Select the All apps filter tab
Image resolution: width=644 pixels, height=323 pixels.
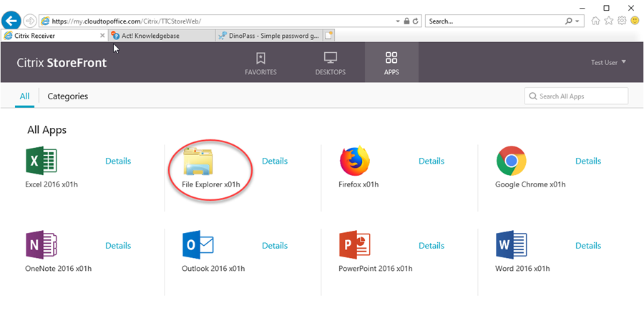[x=24, y=96]
